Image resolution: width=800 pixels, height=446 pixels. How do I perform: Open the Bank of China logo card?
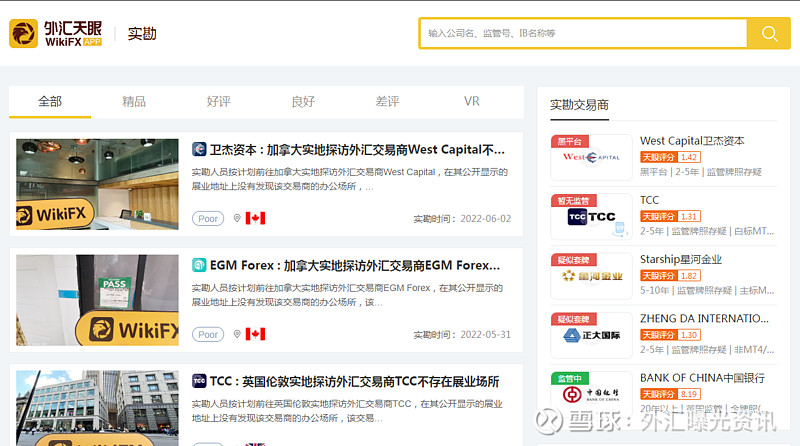click(x=591, y=394)
